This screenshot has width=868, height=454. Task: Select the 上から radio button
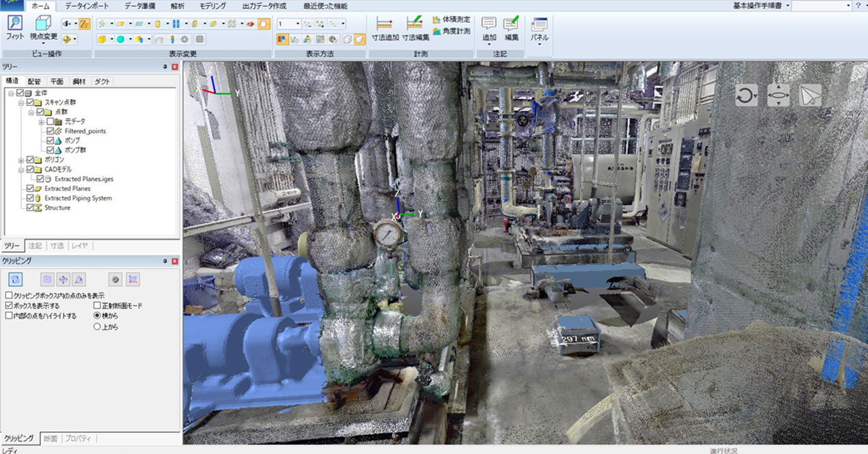pyautogui.click(x=97, y=326)
